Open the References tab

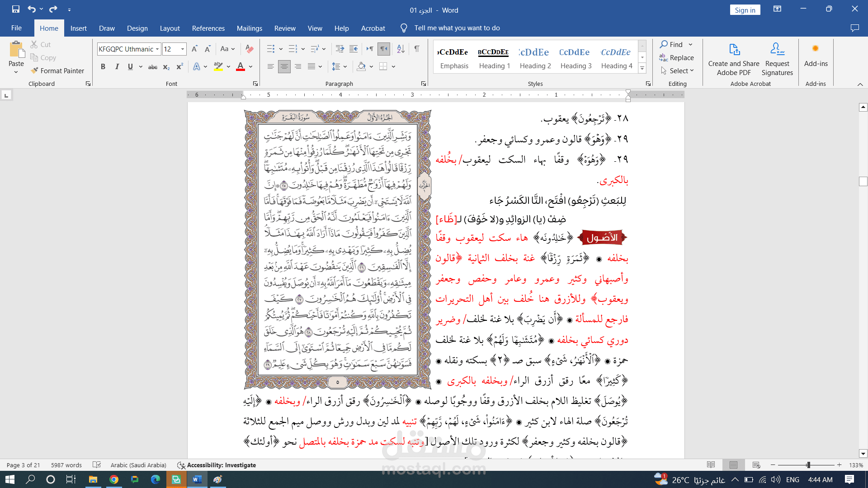coord(208,28)
